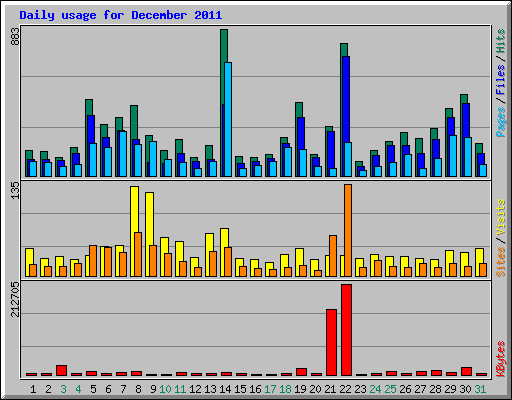Click day label 19 on the x-axis
This screenshot has height=400, width=512.
tap(300, 389)
